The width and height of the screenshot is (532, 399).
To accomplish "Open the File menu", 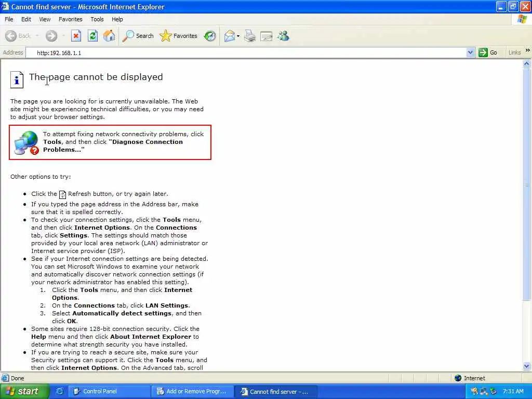I will coord(9,19).
